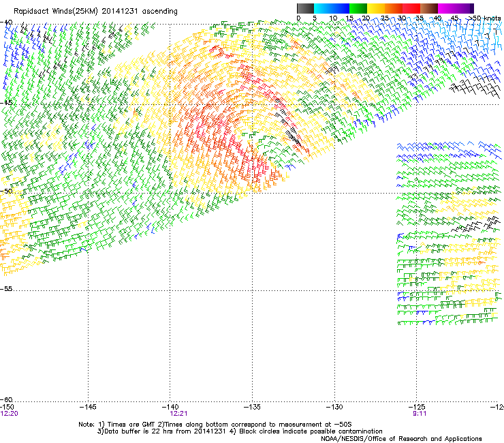Click the purple 45-50 knots legend segment
This screenshot has height=443, width=504.
(464, 8)
